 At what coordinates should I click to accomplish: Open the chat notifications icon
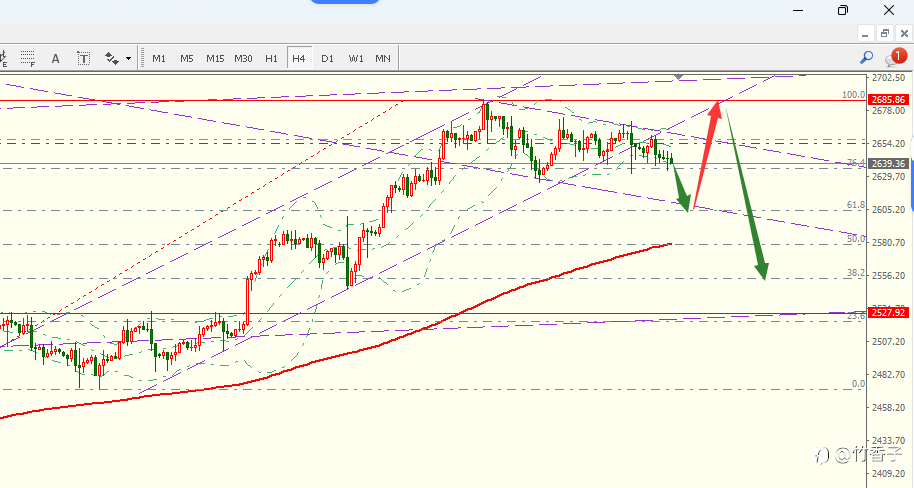point(895,57)
